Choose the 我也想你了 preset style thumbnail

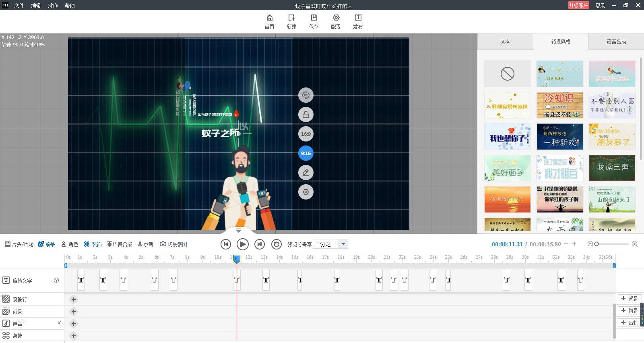point(507,137)
